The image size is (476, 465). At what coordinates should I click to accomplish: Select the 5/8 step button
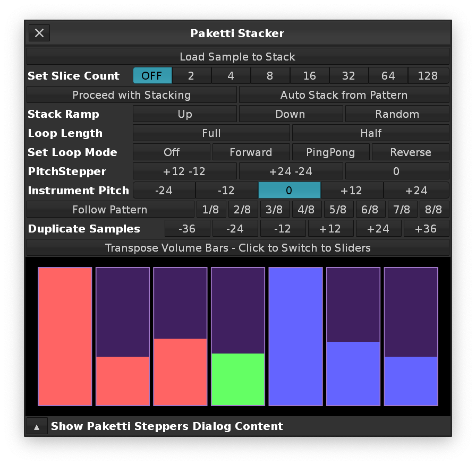tap(338, 210)
